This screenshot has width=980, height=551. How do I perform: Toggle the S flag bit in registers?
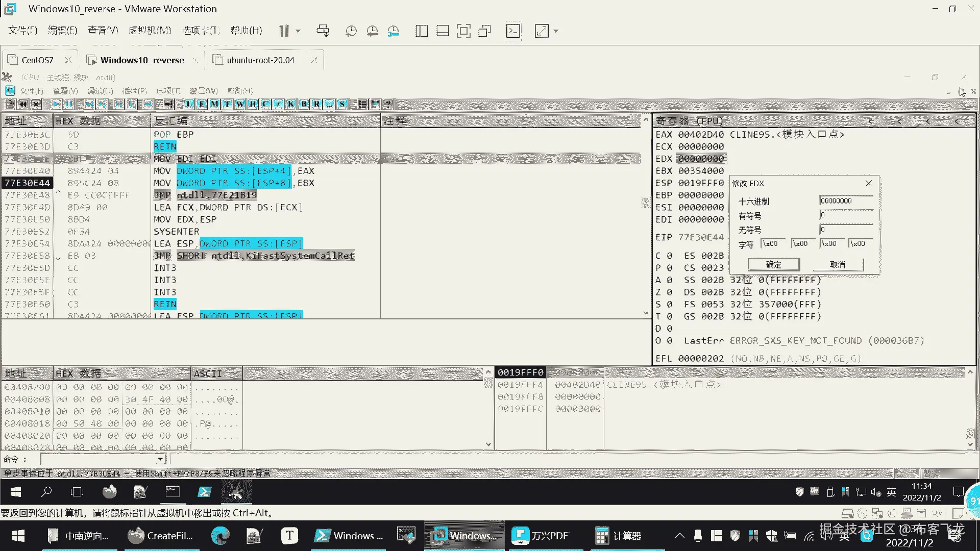(669, 305)
